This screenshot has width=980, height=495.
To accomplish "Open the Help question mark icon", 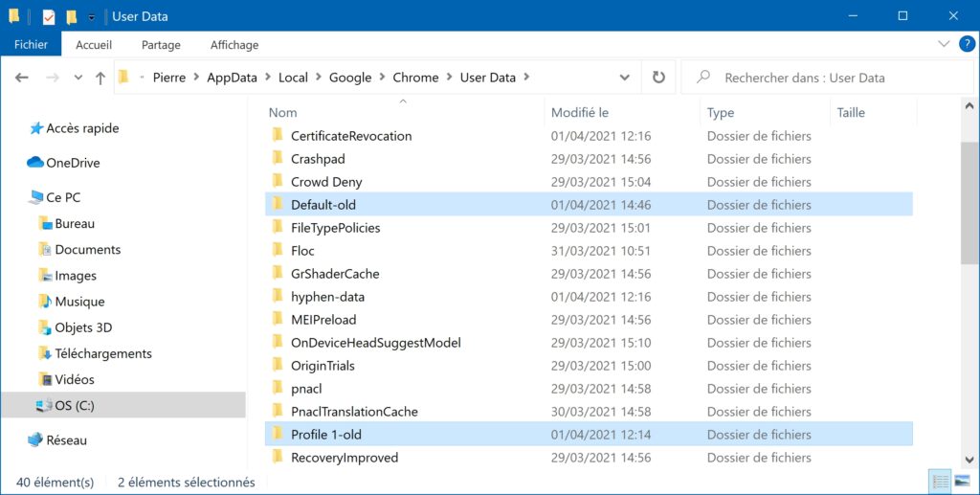I will (967, 44).
